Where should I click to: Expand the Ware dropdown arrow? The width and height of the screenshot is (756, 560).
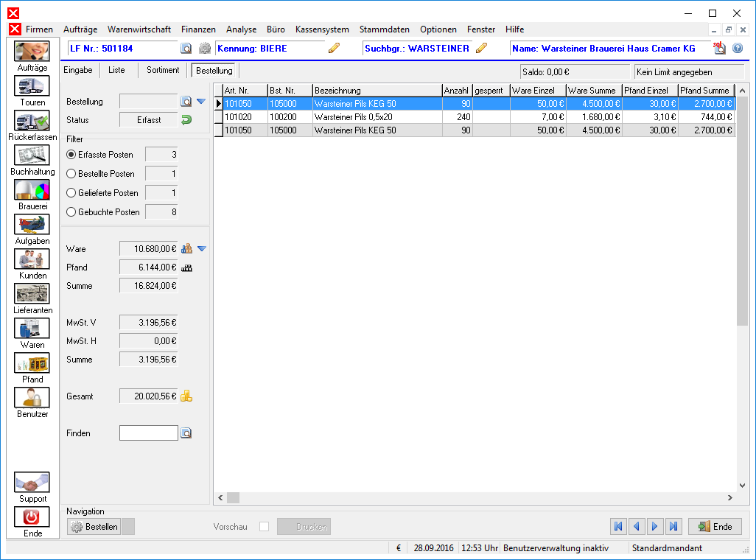click(x=202, y=249)
